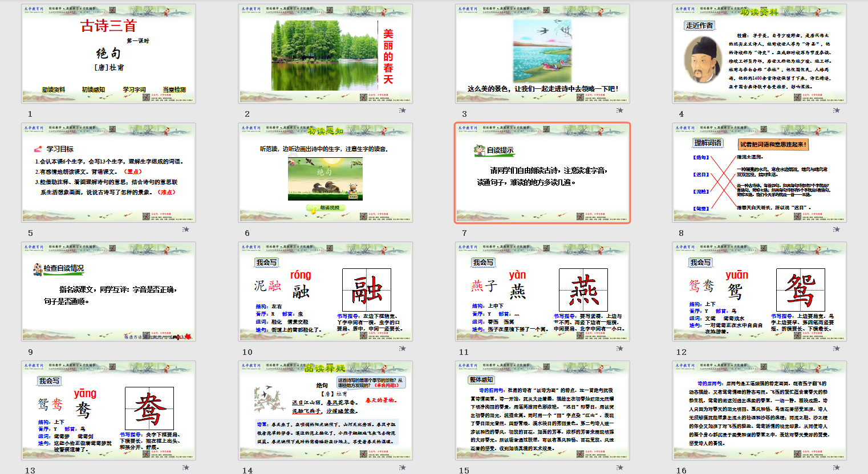
Task: Select slide 8 理解词语 matching slide
Action: tap(760, 173)
